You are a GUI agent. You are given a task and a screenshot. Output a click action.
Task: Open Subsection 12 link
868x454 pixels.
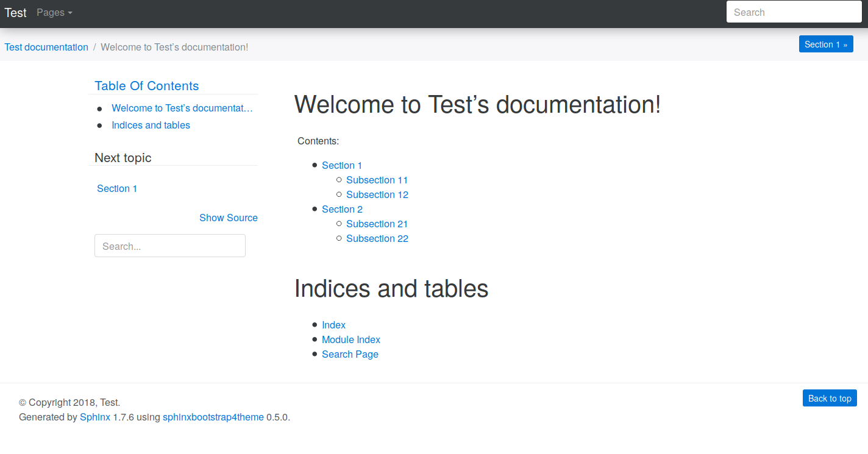[x=377, y=194]
